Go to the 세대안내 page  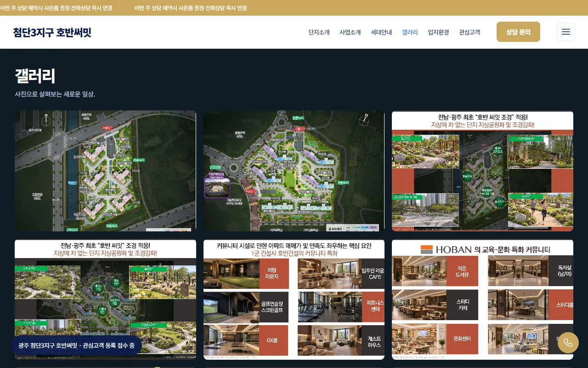click(381, 32)
